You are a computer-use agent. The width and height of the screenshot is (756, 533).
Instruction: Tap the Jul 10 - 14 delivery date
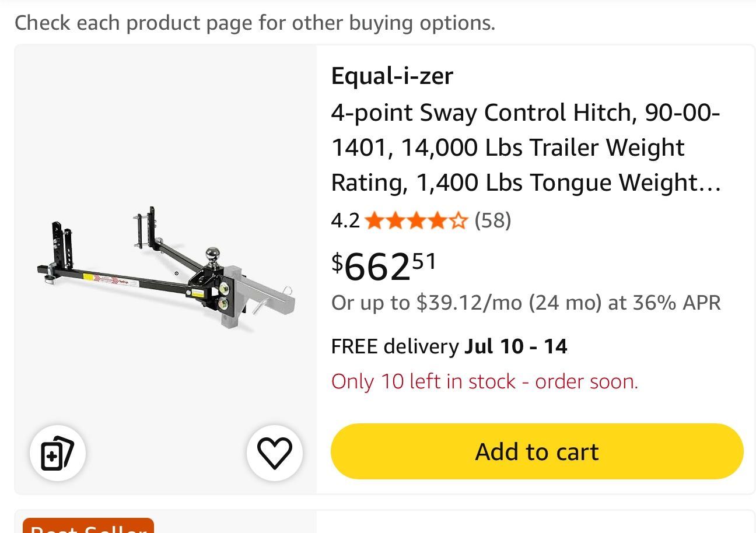516,346
